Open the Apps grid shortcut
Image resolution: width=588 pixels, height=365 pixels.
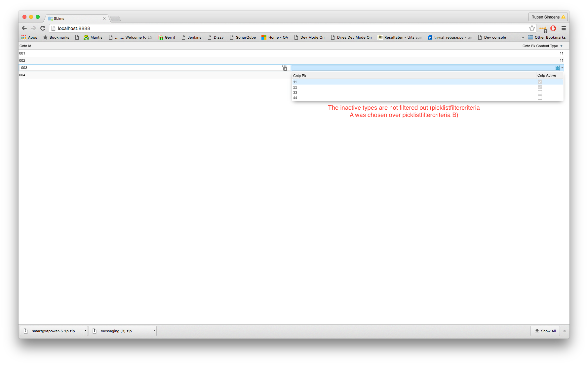tap(29, 37)
